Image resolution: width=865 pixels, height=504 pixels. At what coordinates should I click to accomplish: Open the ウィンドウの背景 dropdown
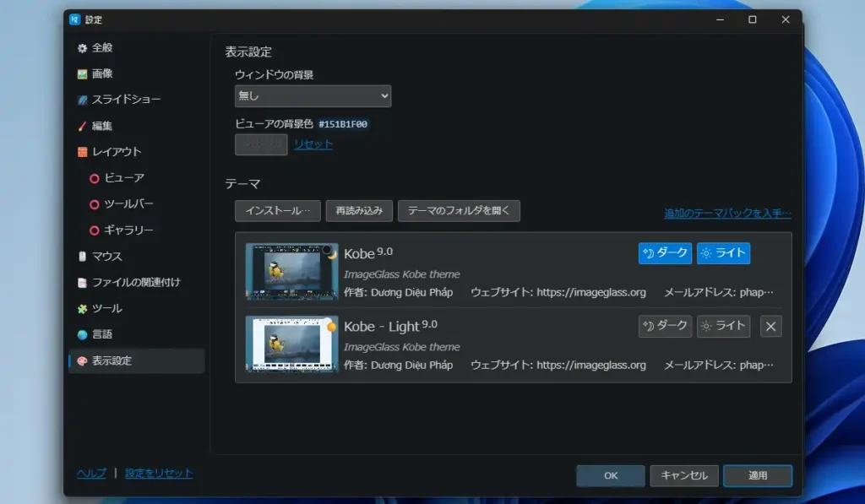point(313,95)
